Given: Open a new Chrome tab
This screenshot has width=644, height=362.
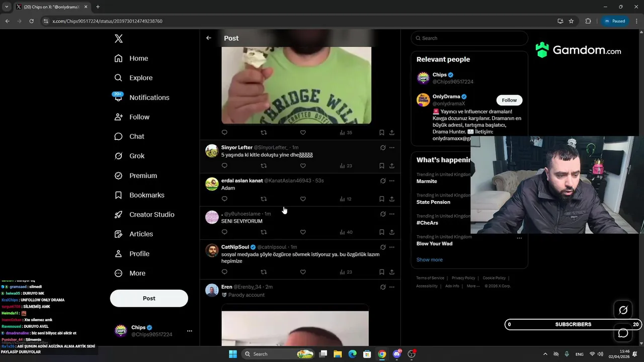Looking at the screenshot, I should click(98, 7).
